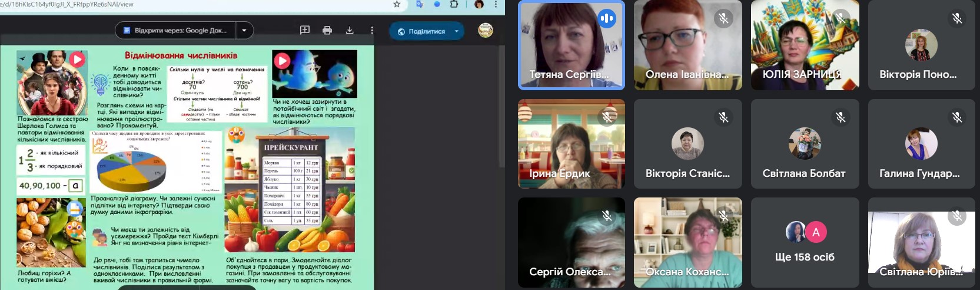This screenshot has width=980, height=290.
Task: Open the three-dot more actions menu
Action: pyautogui.click(x=372, y=31)
